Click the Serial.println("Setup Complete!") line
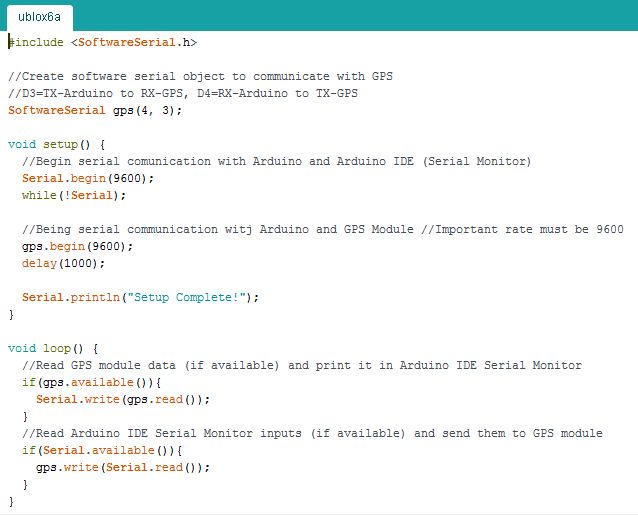Viewport: 638px width, 516px height. pos(140,297)
